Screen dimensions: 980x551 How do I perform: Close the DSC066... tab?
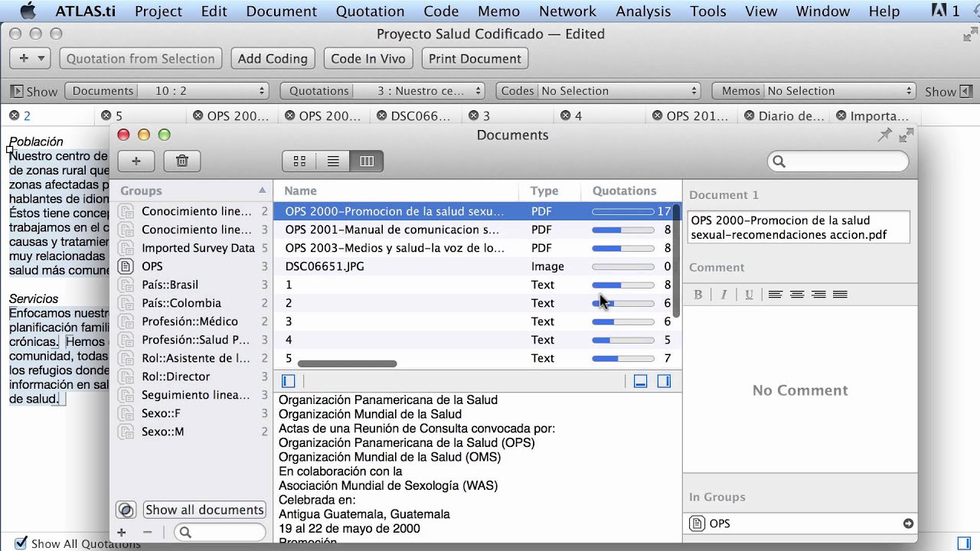click(x=381, y=116)
